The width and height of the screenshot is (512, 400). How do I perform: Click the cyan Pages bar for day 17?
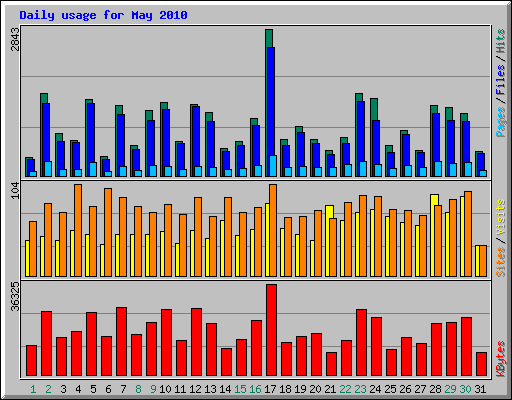(273, 166)
